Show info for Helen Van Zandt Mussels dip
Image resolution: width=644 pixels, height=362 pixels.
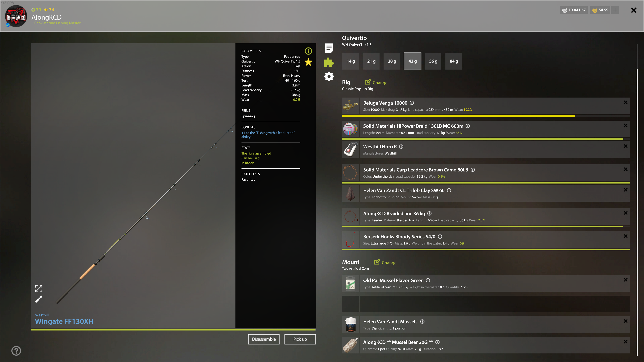422,322
